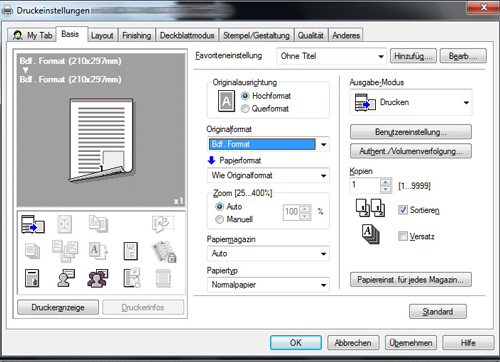The image size is (500, 362).
Task: Click the My Tab person icon
Action: 18,35
